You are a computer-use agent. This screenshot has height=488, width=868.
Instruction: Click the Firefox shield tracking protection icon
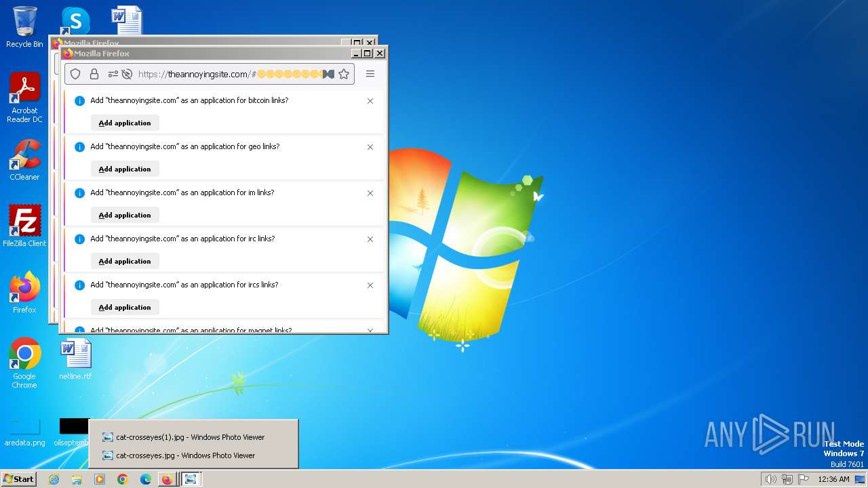click(76, 74)
